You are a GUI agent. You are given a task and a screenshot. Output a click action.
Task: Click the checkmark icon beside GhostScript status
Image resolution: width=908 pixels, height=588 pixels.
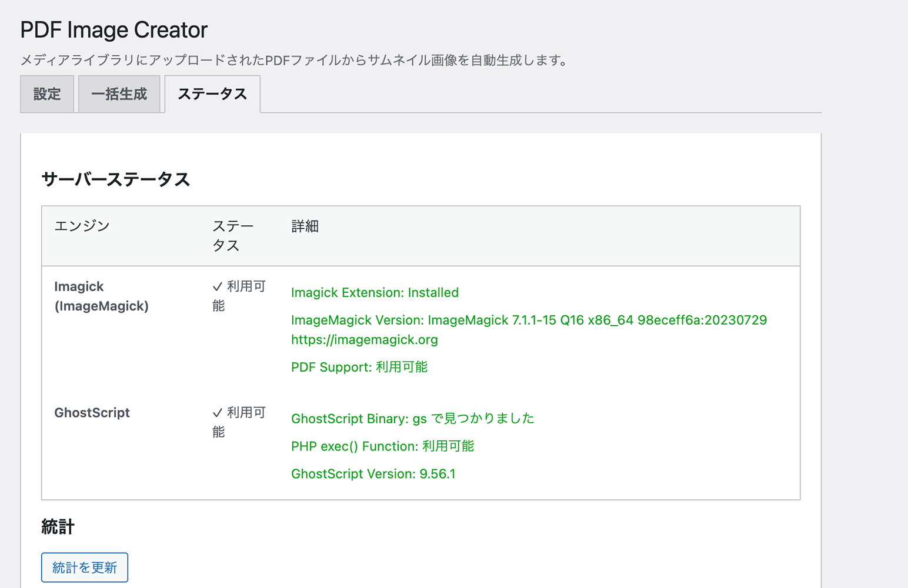(216, 413)
